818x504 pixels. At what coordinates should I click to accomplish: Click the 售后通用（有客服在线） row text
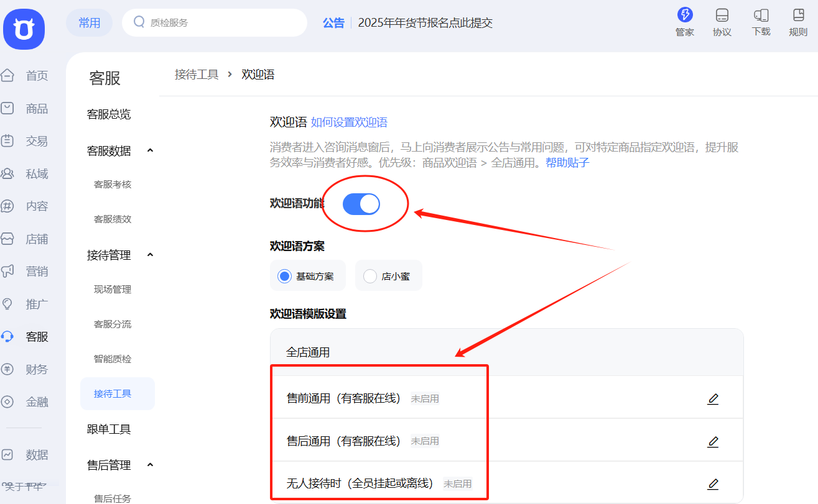point(343,441)
